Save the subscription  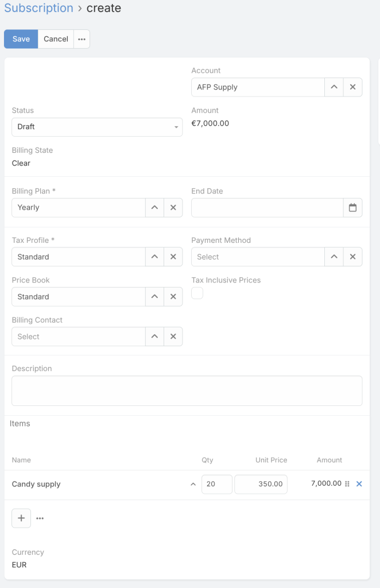coord(21,39)
